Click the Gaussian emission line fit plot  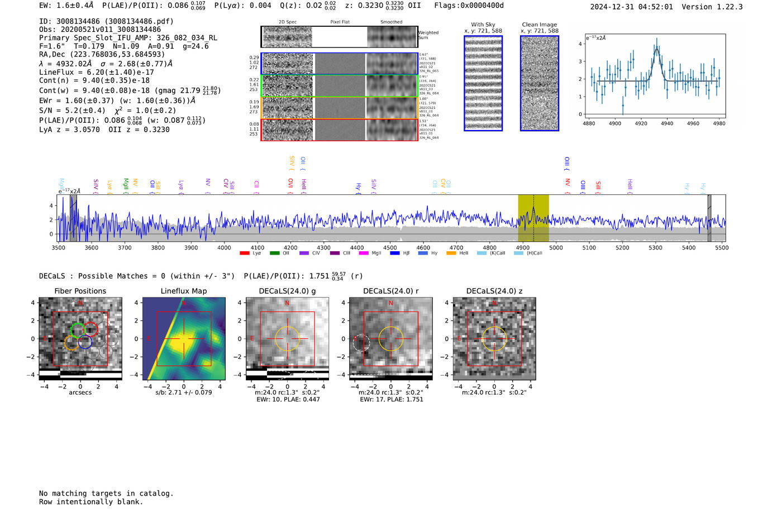tap(655, 76)
